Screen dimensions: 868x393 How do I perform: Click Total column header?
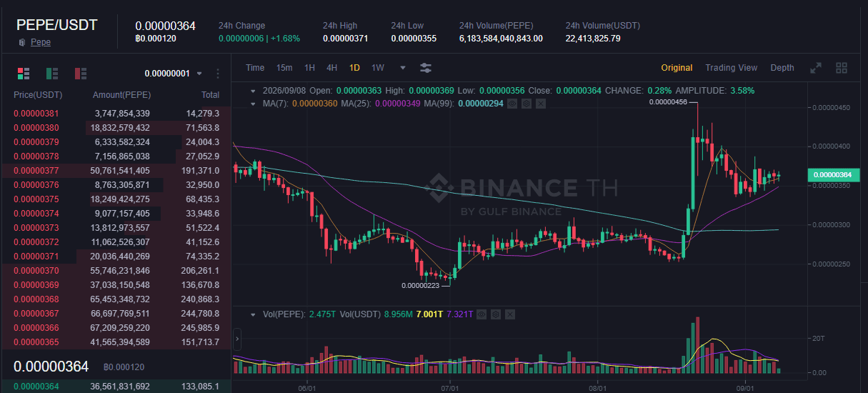[x=210, y=95]
